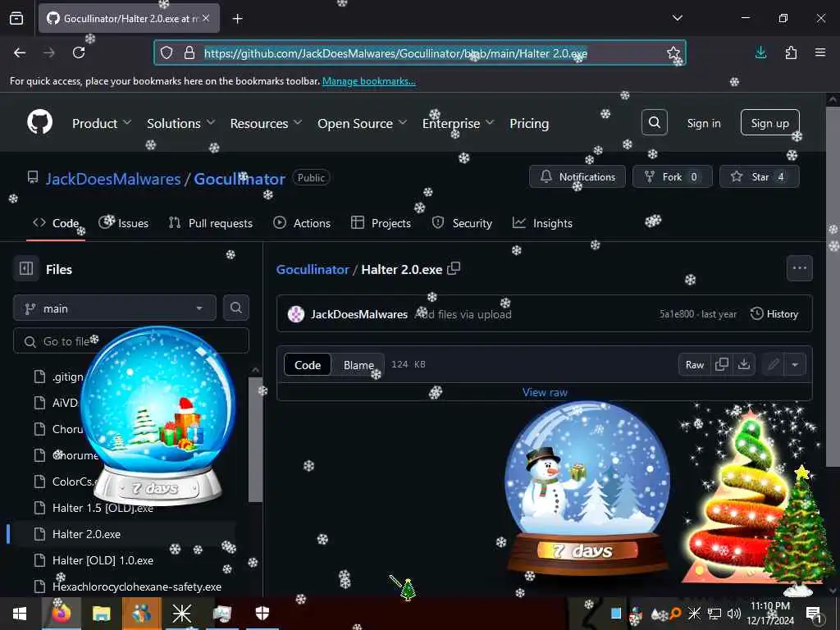Screen dimensions: 840x630
Task: Open the Firefox downloads panel icon
Action: tap(760, 52)
